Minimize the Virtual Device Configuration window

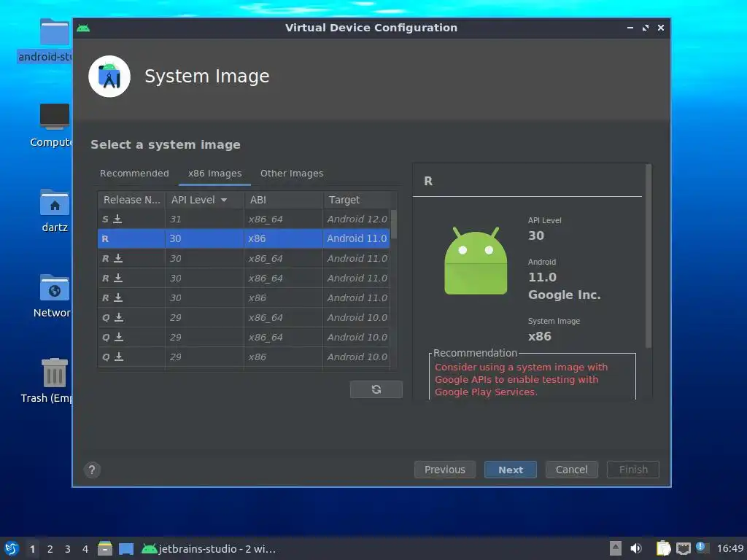click(630, 28)
